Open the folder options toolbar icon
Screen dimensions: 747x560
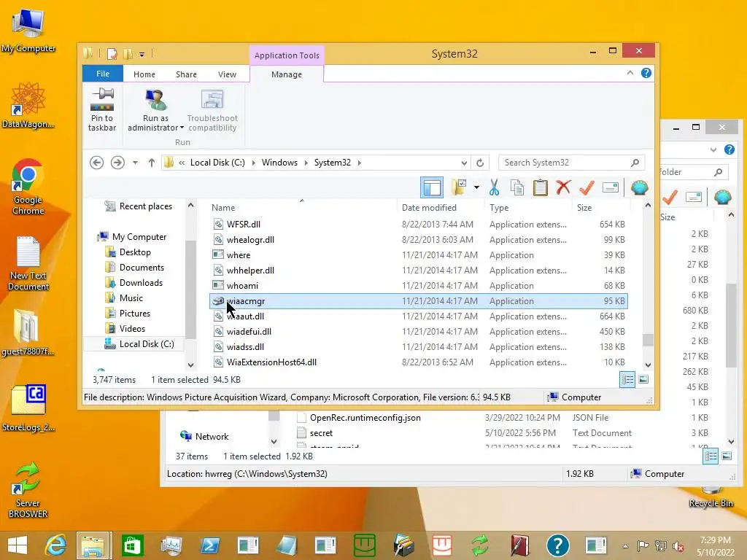click(x=459, y=187)
